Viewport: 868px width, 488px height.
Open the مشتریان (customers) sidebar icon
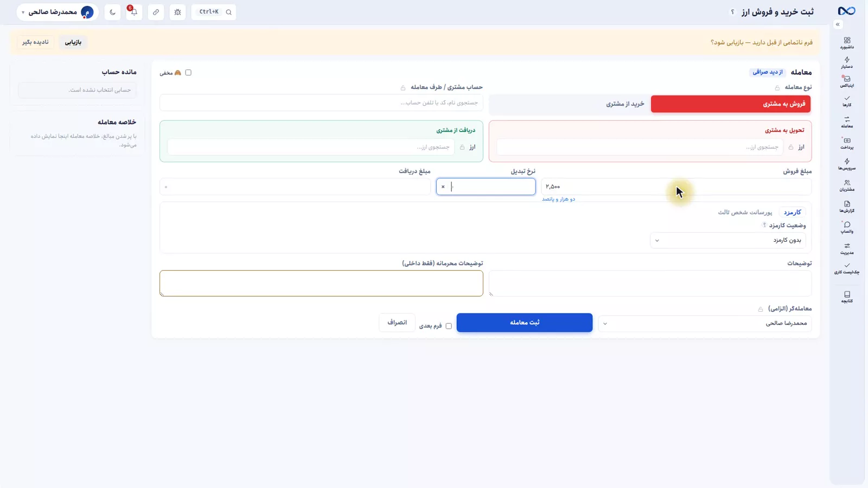(847, 185)
